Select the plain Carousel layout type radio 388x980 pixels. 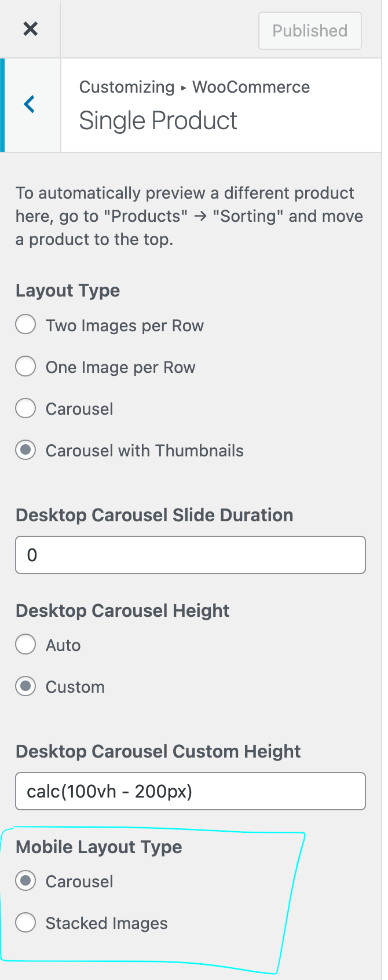coord(25,408)
